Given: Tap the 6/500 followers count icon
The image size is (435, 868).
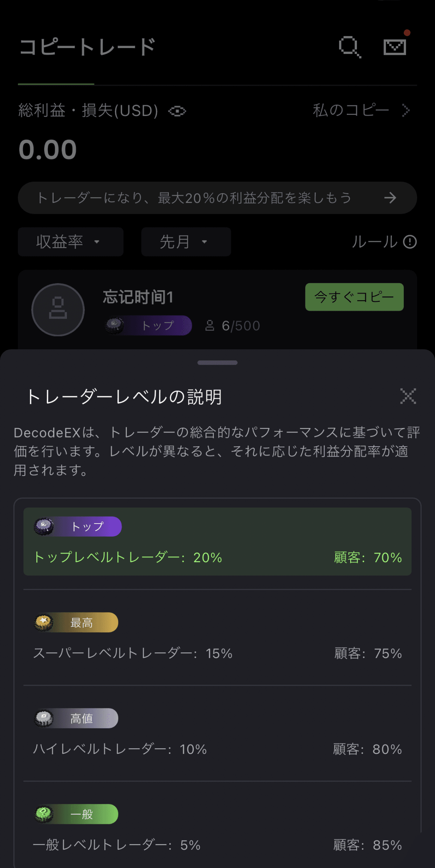Looking at the screenshot, I should [x=209, y=326].
